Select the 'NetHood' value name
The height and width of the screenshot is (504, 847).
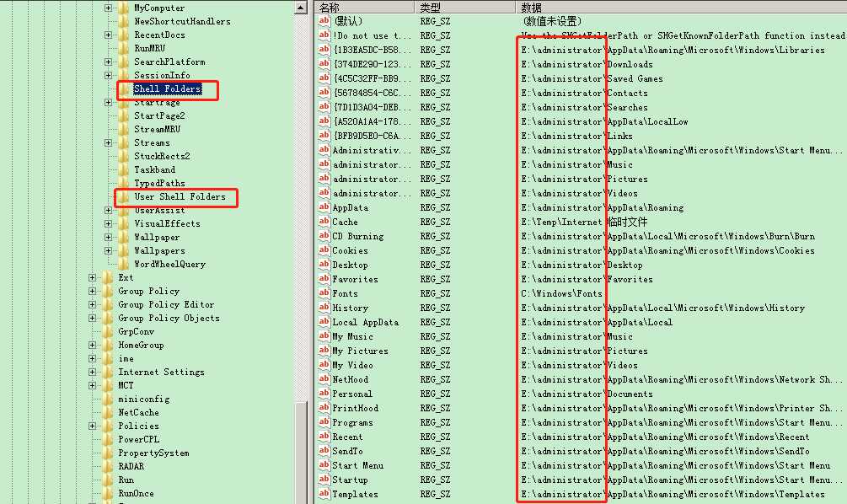coord(350,379)
